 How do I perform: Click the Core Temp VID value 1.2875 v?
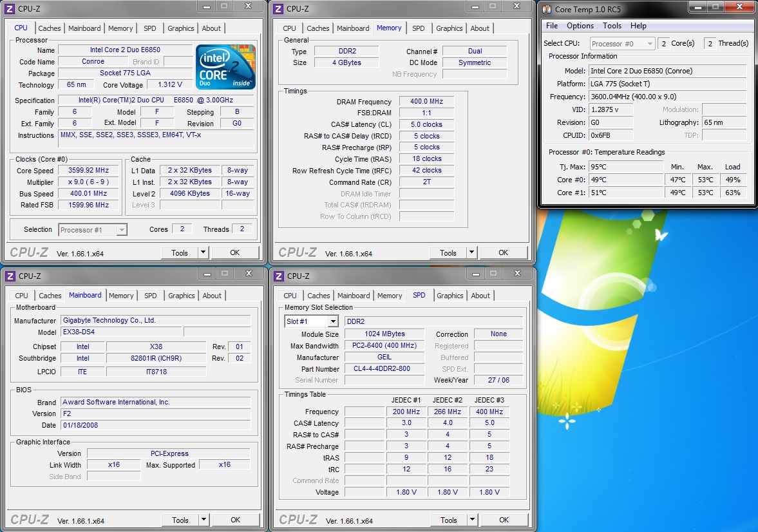(611, 109)
